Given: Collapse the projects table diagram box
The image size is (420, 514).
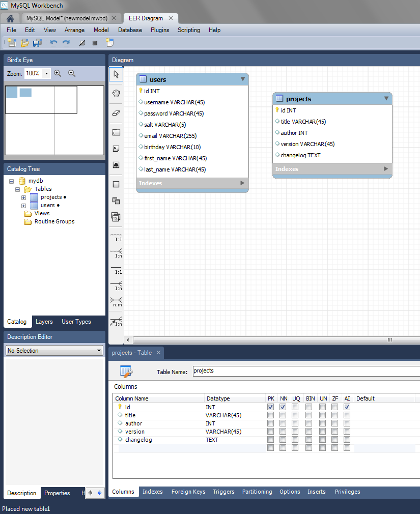Looking at the screenshot, I should [x=386, y=98].
